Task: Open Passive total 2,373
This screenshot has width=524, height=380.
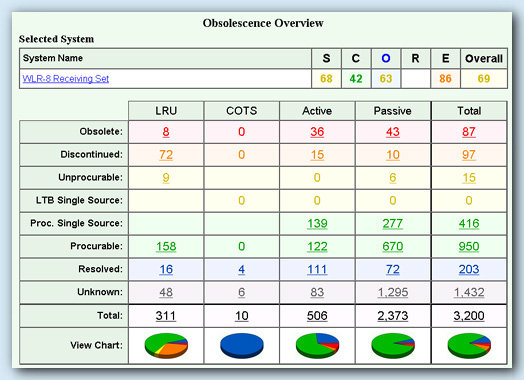Action: tap(393, 316)
